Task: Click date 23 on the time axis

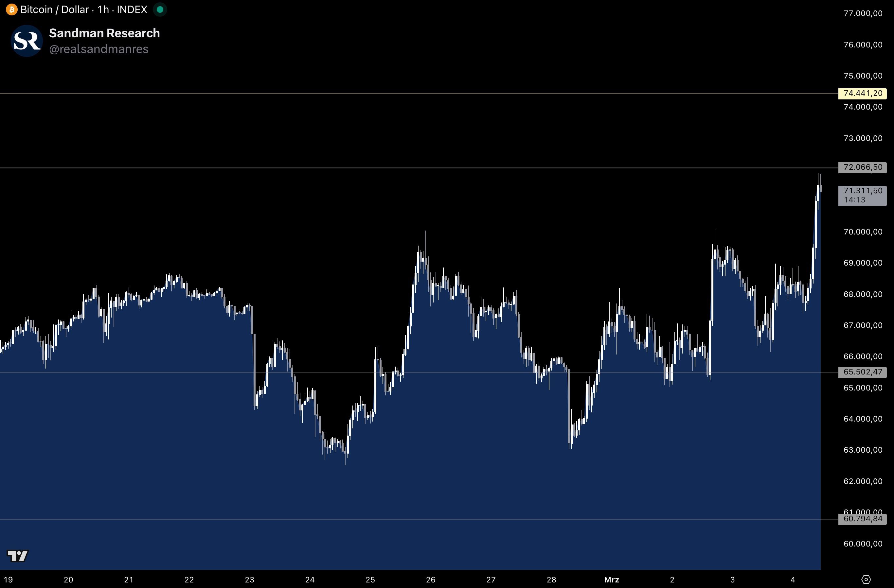Action: coord(249,579)
